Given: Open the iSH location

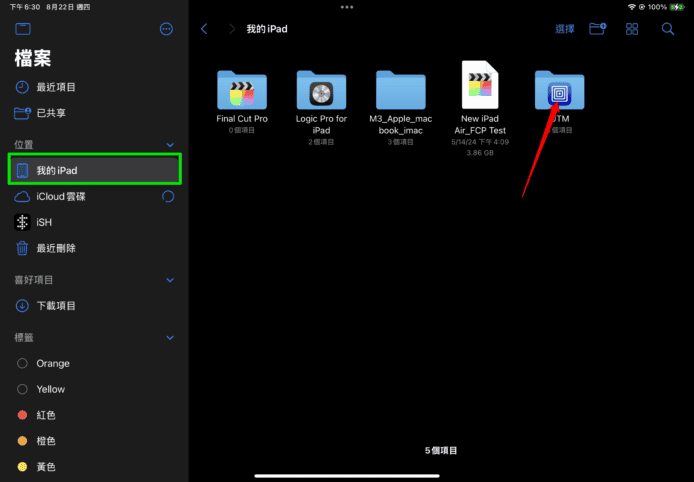Looking at the screenshot, I should pos(44,222).
